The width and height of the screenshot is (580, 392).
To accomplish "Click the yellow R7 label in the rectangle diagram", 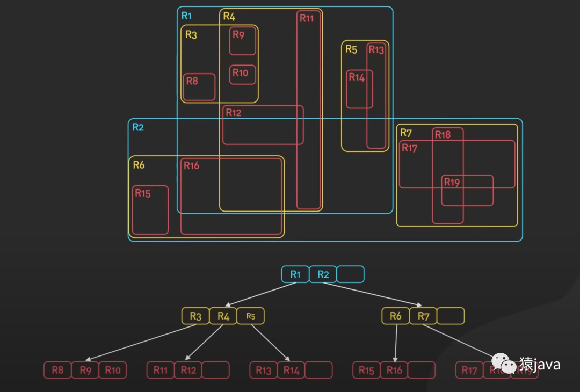I will pyautogui.click(x=406, y=133).
